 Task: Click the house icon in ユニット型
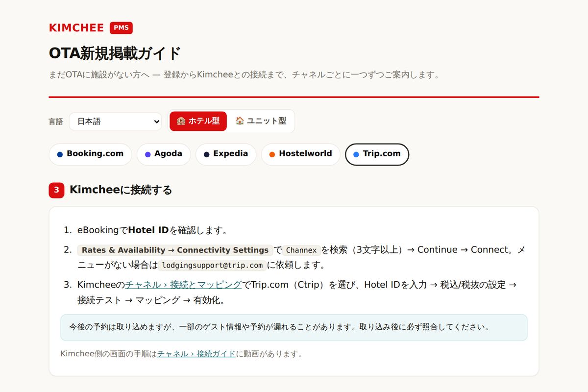pyautogui.click(x=240, y=121)
